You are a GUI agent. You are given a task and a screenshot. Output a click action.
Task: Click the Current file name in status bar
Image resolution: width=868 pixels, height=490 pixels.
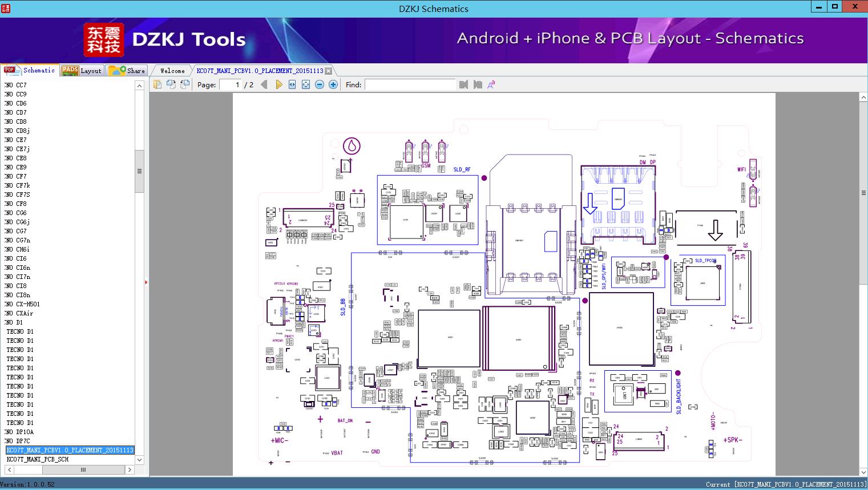coord(786,485)
